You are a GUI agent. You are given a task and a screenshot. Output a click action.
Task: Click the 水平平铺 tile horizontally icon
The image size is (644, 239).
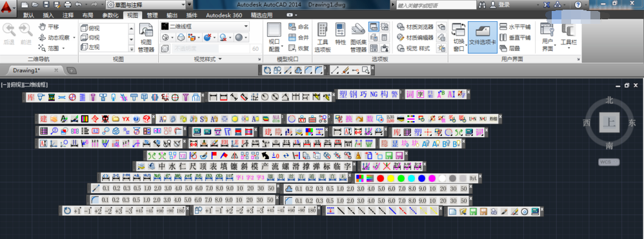pos(515,27)
